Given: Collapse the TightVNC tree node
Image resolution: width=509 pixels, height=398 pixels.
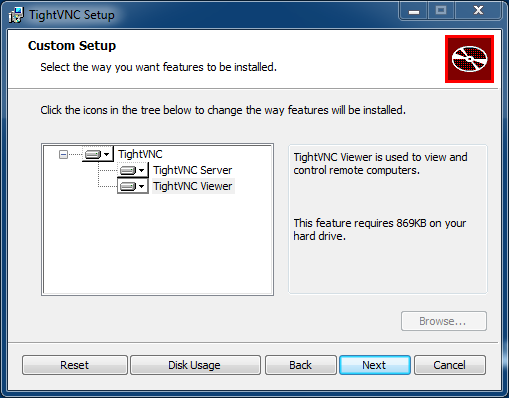Looking at the screenshot, I should click(x=63, y=154).
